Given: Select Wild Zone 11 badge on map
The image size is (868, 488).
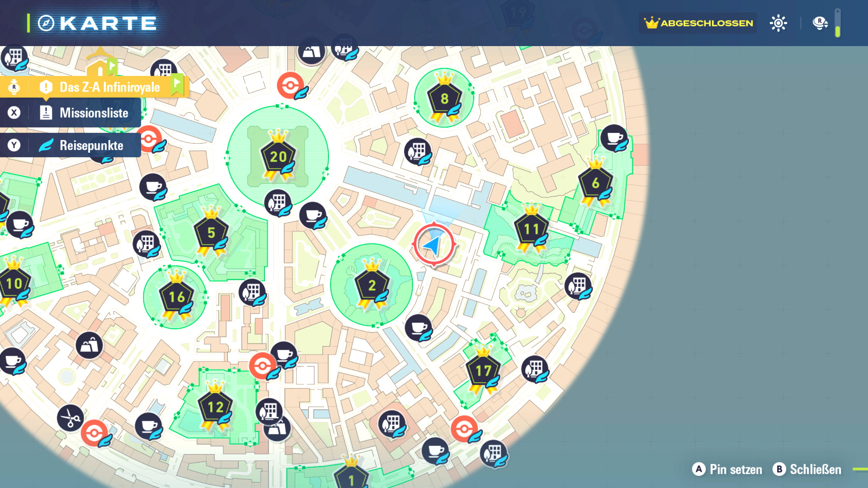Looking at the screenshot, I should [x=531, y=230].
